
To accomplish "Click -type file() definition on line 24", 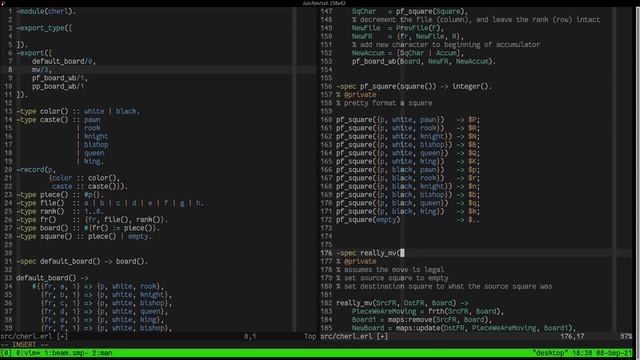I will (110, 203).
